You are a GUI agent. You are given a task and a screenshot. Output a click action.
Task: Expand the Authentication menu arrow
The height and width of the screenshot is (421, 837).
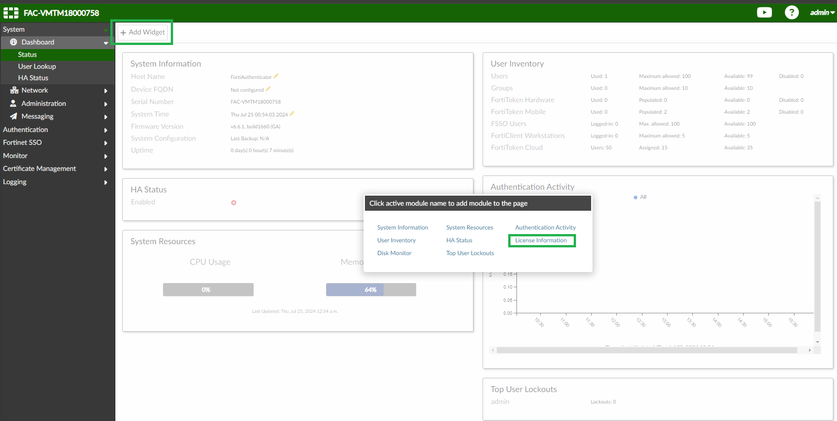coord(106,130)
